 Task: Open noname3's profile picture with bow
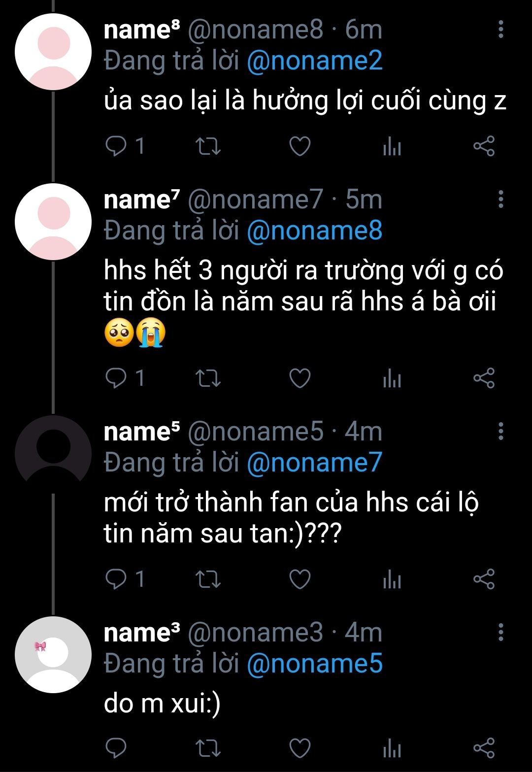coord(53,655)
